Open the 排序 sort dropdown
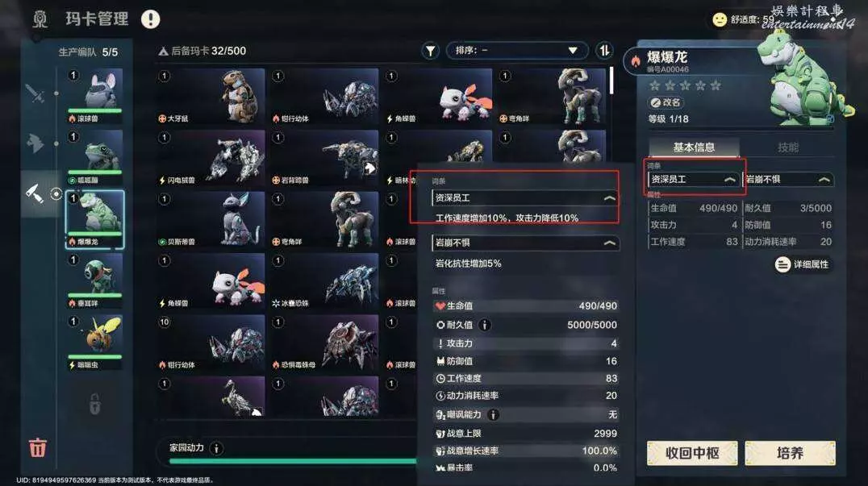Viewport: 868px width, 486px height. (x=516, y=50)
